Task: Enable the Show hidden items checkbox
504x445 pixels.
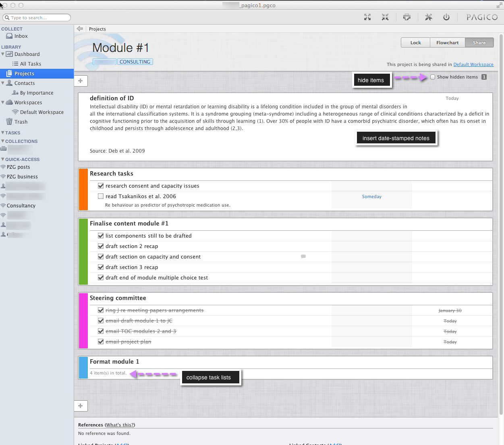Action: pyautogui.click(x=433, y=77)
